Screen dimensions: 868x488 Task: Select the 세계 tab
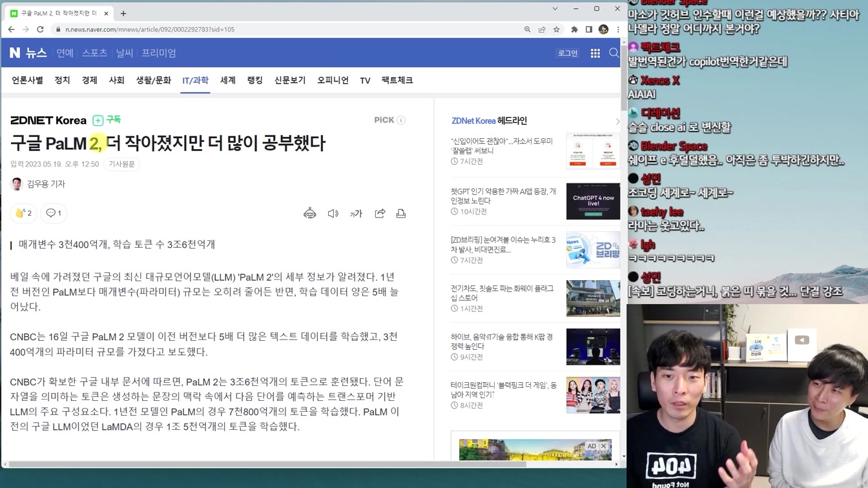[x=227, y=80]
